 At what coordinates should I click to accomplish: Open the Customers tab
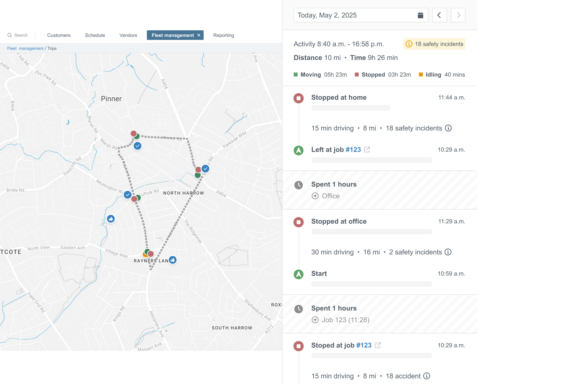click(x=59, y=35)
